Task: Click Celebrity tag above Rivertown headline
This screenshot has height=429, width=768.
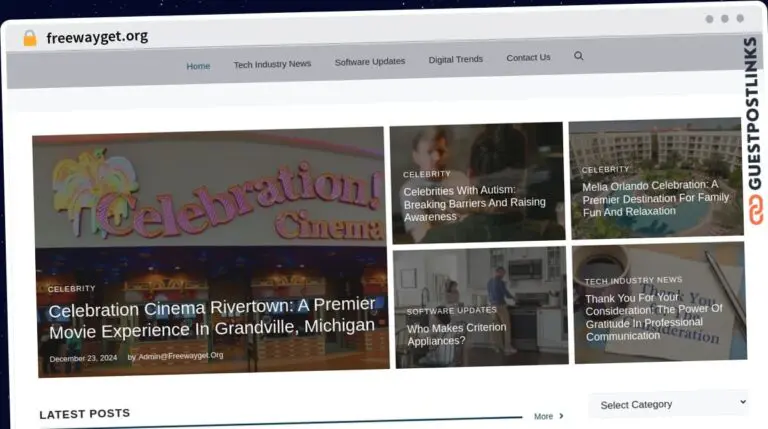Action: coord(72,288)
